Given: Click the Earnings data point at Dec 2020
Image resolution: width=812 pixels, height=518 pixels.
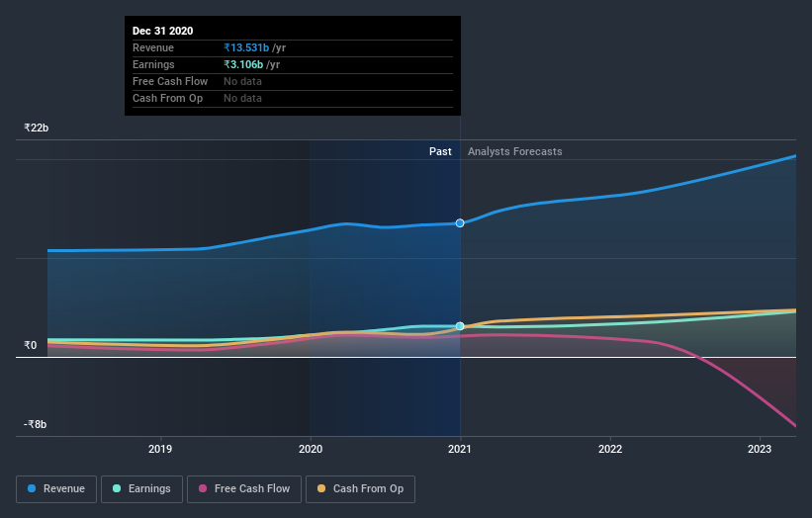Looking at the screenshot, I should (460, 326).
